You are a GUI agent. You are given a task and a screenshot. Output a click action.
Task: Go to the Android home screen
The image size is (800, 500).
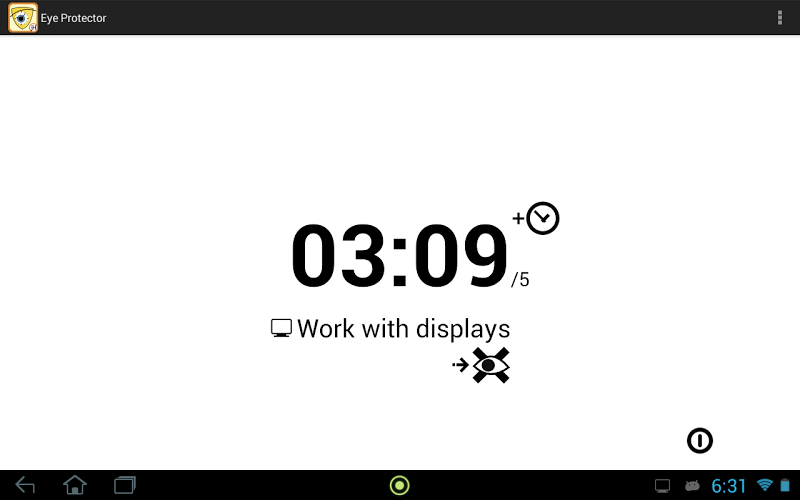click(x=74, y=485)
